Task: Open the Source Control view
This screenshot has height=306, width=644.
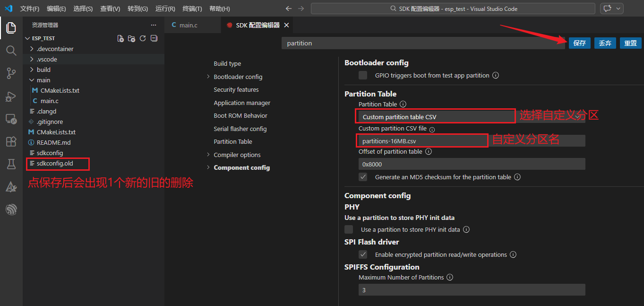Action: [x=11, y=73]
